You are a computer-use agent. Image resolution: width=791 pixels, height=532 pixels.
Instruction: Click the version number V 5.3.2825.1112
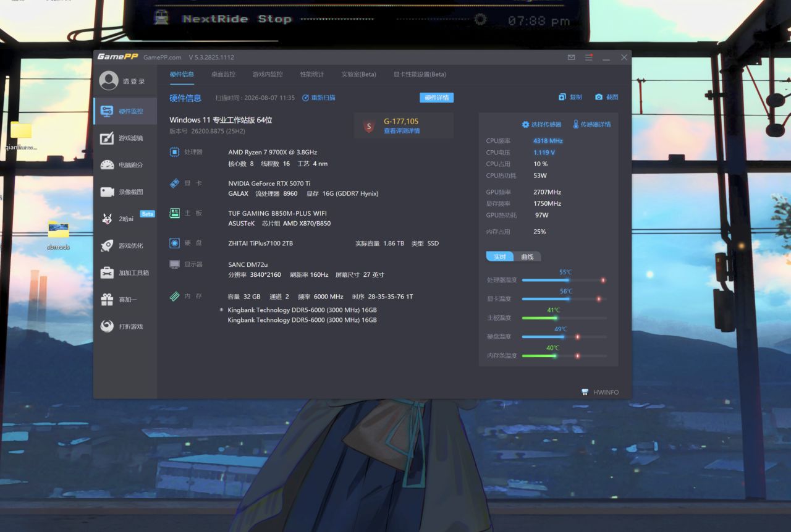pyautogui.click(x=211, y=57)
